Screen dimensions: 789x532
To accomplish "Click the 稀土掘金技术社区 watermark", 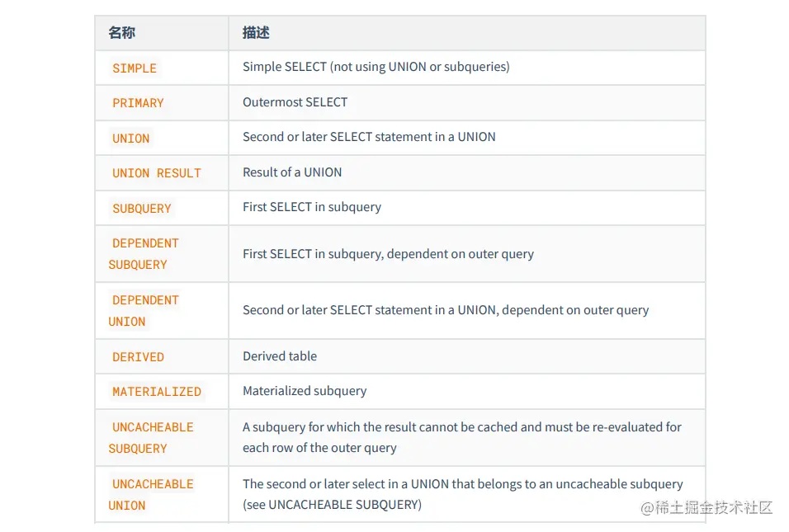I will [x=706, y=507].
